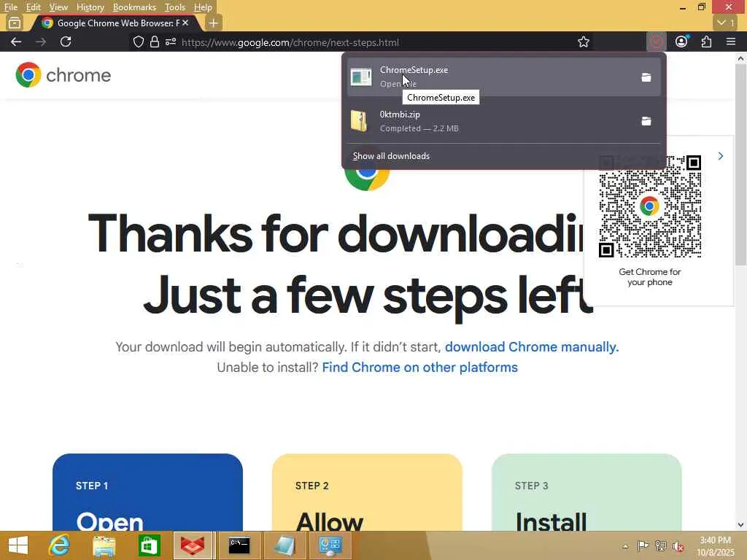The width and height of the screenshot is (747, 560).
Task: Open the View menu
Action: click(x=58, y=7)
